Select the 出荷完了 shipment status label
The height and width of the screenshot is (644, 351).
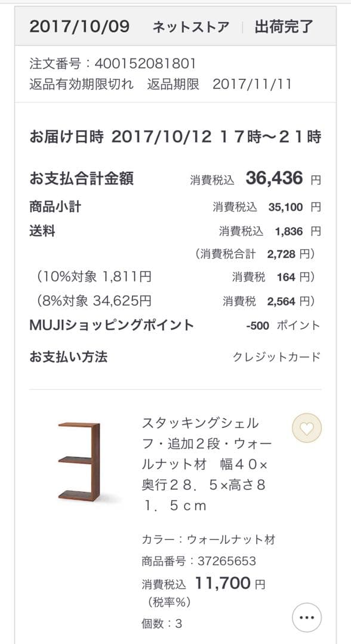286,26
